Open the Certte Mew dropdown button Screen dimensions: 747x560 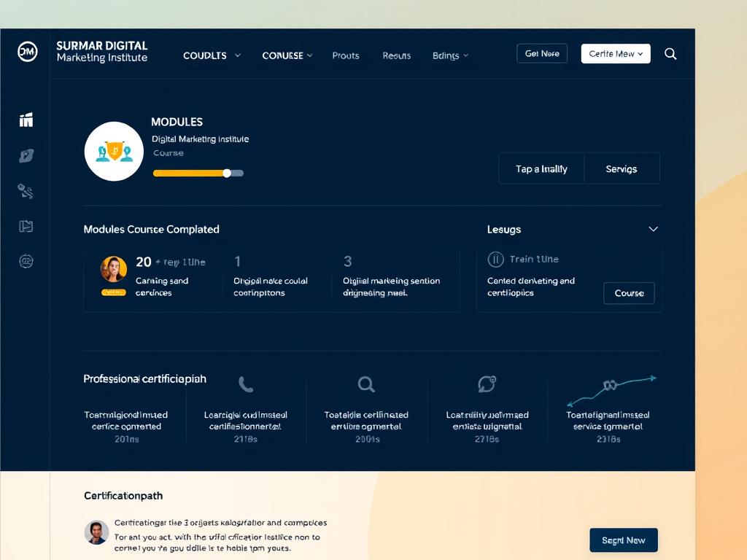(x=616, y=54)
